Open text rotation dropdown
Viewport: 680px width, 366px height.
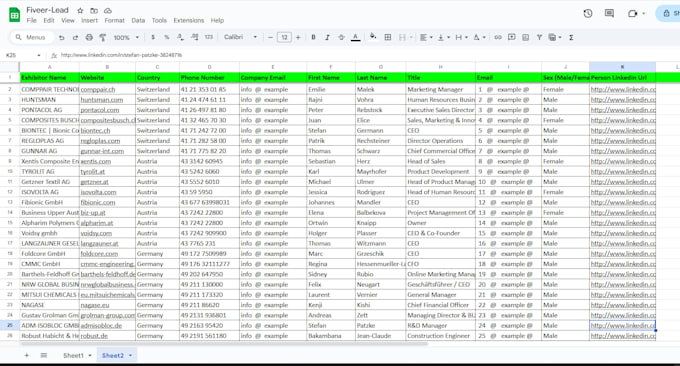coord(479,38)
